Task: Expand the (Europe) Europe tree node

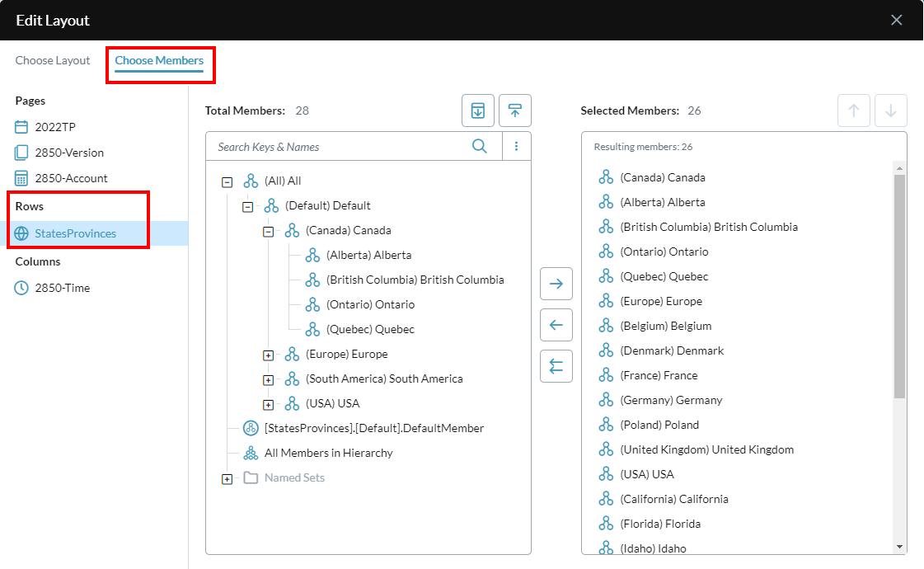Action: tap(268, 355)
